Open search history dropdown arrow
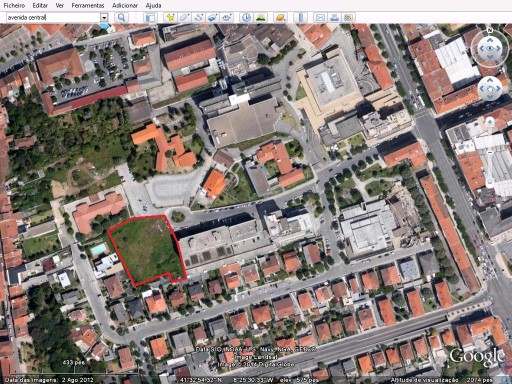Viewport: 512px width, 384px height. point(104,17)
